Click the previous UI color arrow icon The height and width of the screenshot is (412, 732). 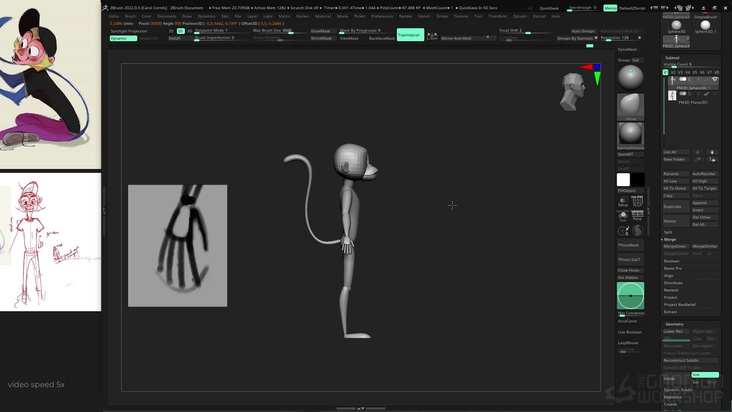coord(679,8)
